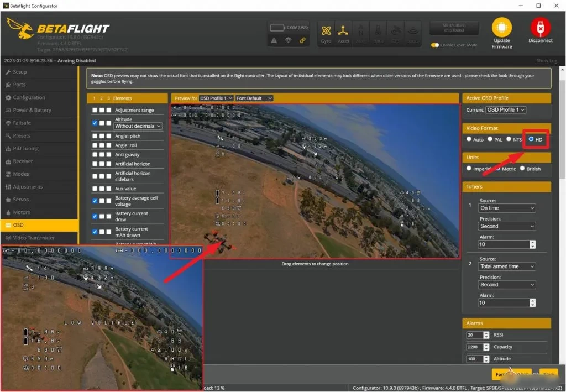The width and height of the screenshot is (566, 392).
Task: Open the Ports tab
Action: [x=39, y=85]
